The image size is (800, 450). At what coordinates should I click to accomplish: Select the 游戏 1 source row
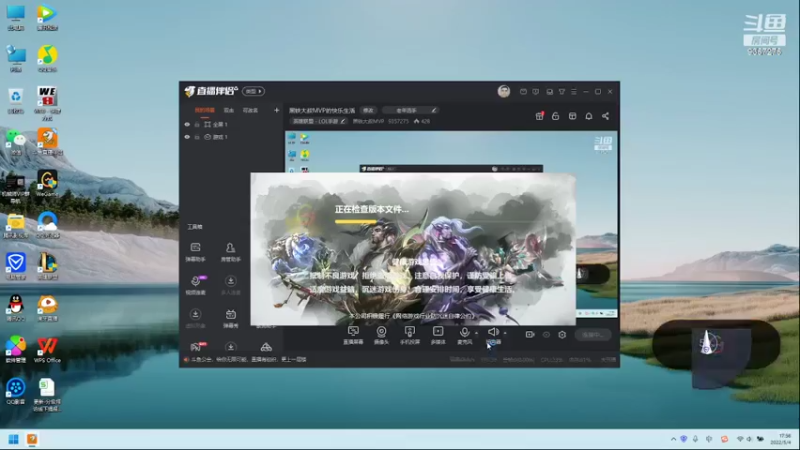[x=231, y=137]
